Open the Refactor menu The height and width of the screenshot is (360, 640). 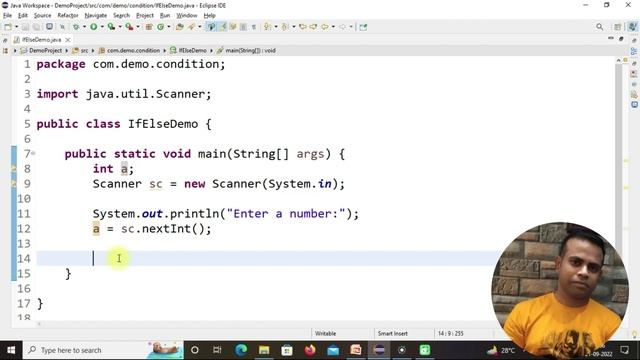68,16
